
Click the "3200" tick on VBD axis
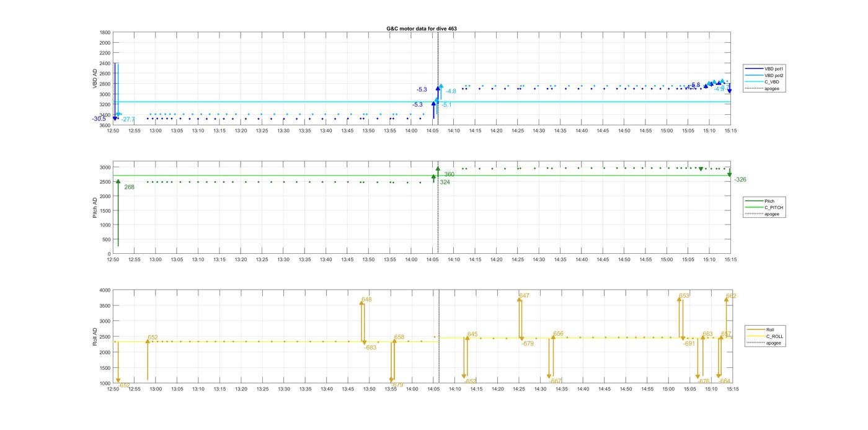105,105
